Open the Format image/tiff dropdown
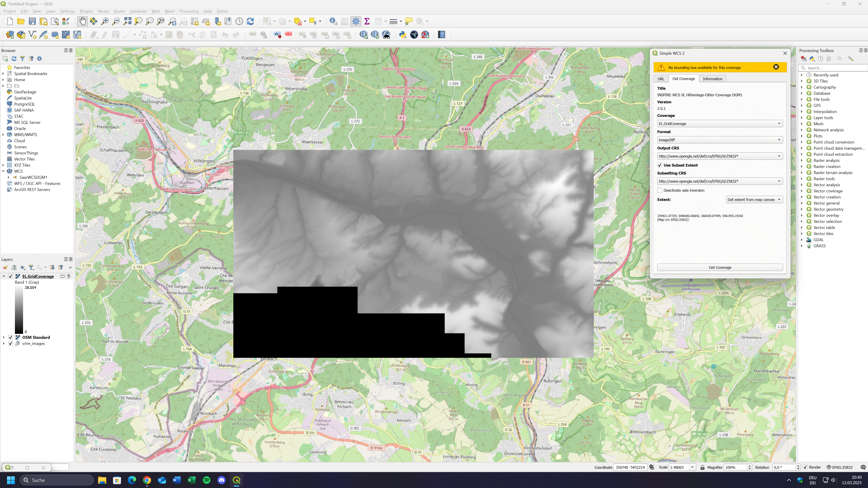868x488 pixels. click(719, 140)
